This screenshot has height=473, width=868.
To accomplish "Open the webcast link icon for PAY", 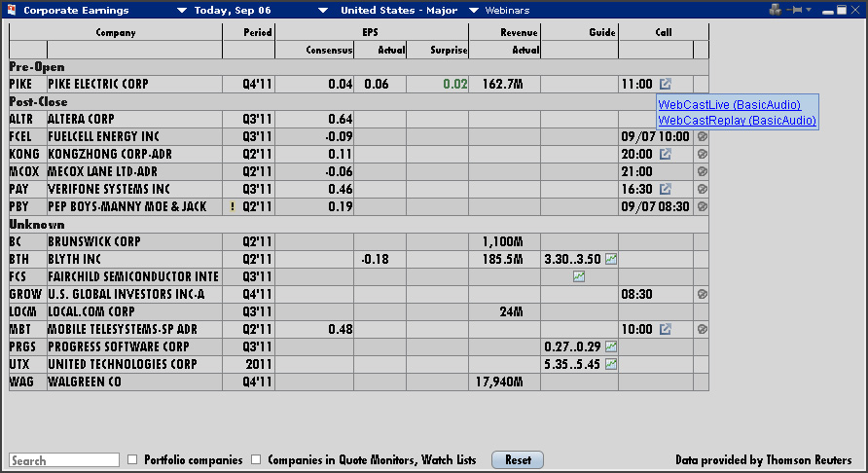I will [665, 190].
